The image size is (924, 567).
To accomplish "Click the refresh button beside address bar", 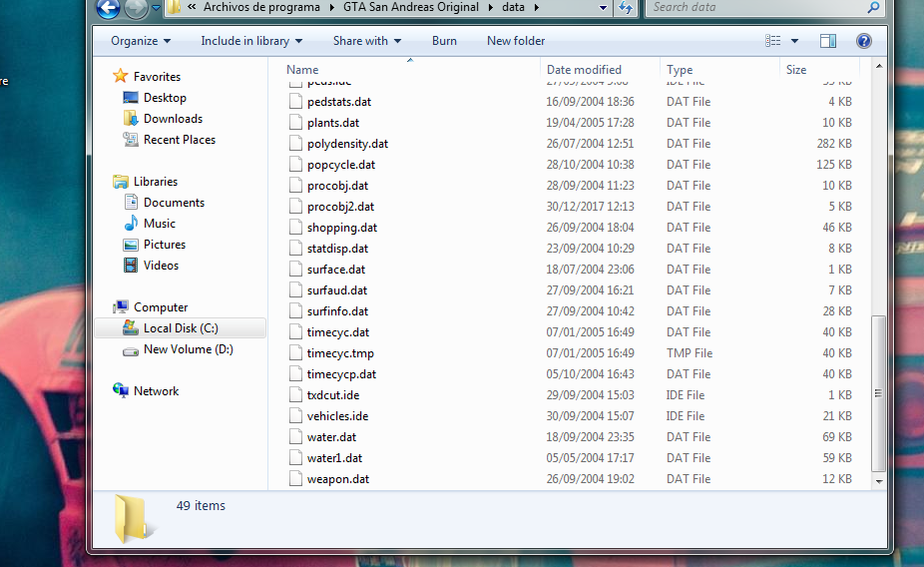I will pos(626,8).
